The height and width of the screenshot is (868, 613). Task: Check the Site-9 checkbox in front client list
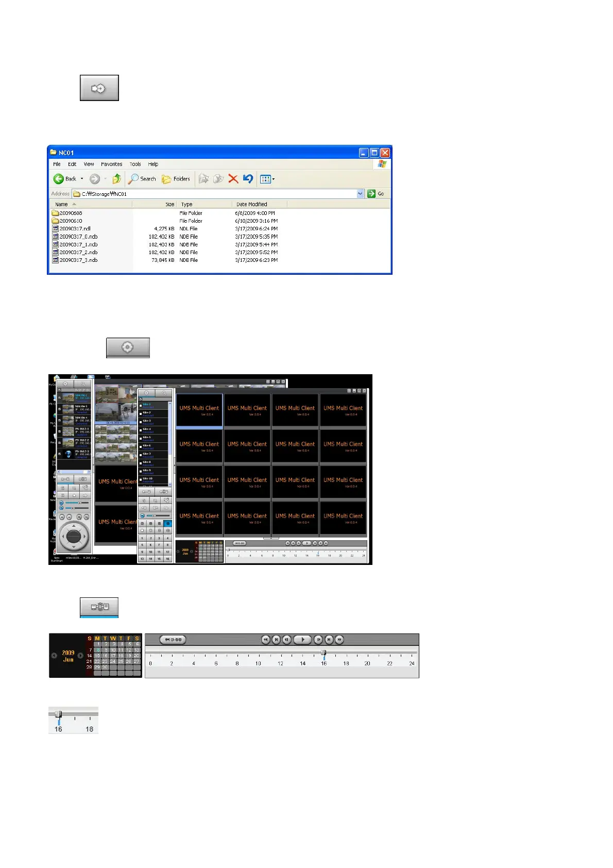(x=141, y=472)
